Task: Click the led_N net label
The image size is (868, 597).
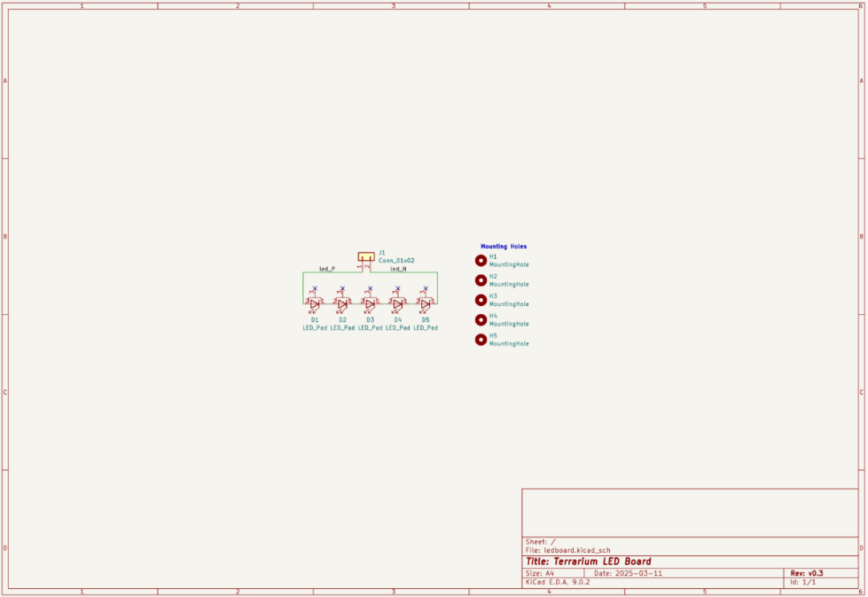Action: click(398, 269)
